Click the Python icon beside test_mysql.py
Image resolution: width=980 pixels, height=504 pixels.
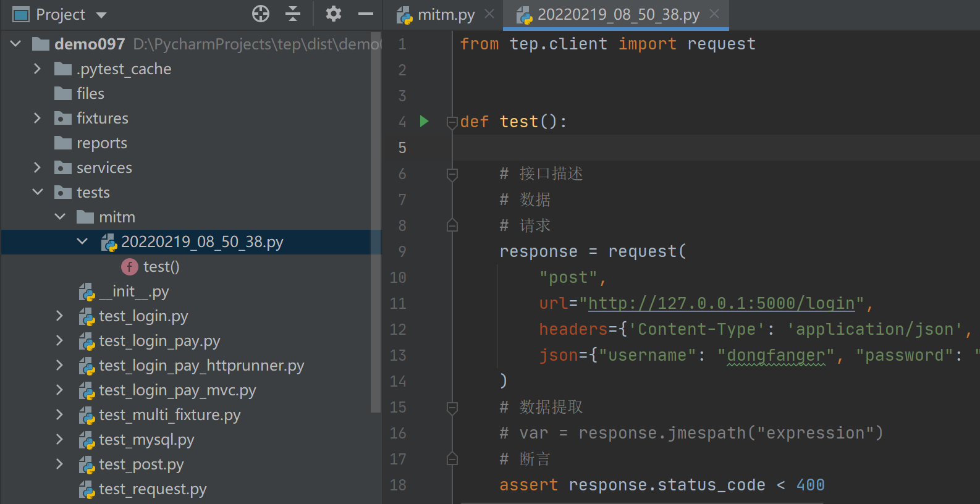pos(87,440)
